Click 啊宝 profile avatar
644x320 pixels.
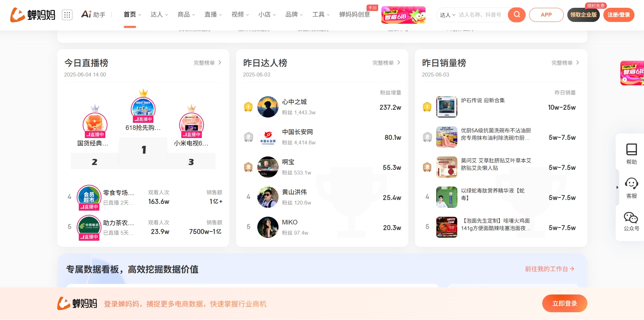coord(268,167)
